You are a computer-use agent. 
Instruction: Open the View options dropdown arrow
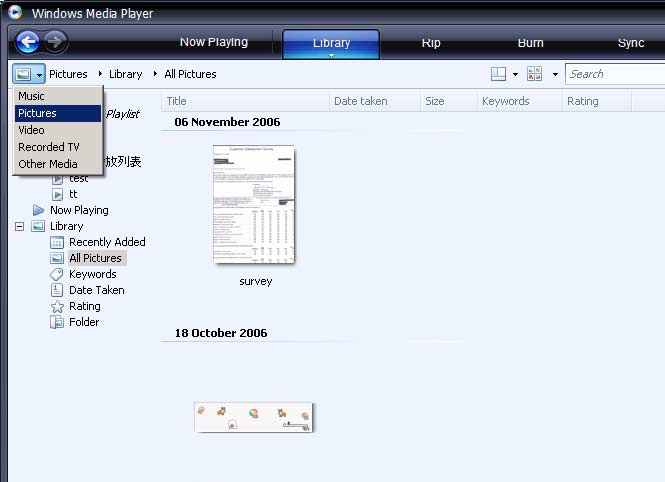(555, 74)
